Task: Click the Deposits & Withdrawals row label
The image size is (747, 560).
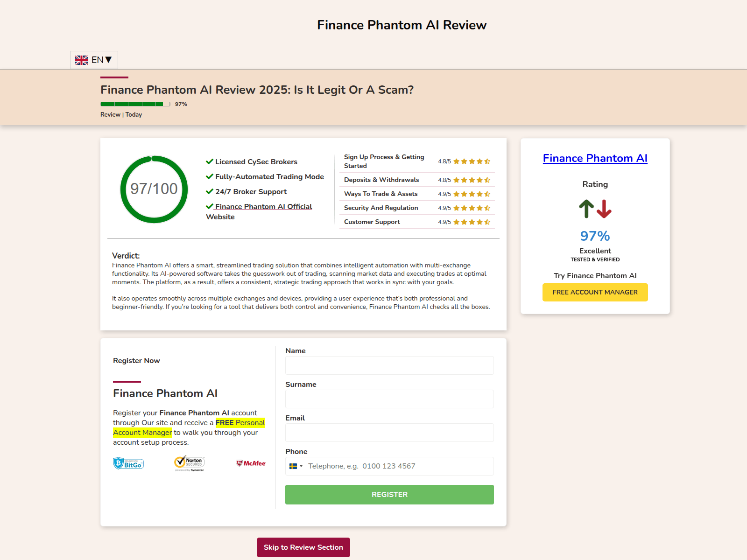Action: pyautogui.click(x=381, y=180)
